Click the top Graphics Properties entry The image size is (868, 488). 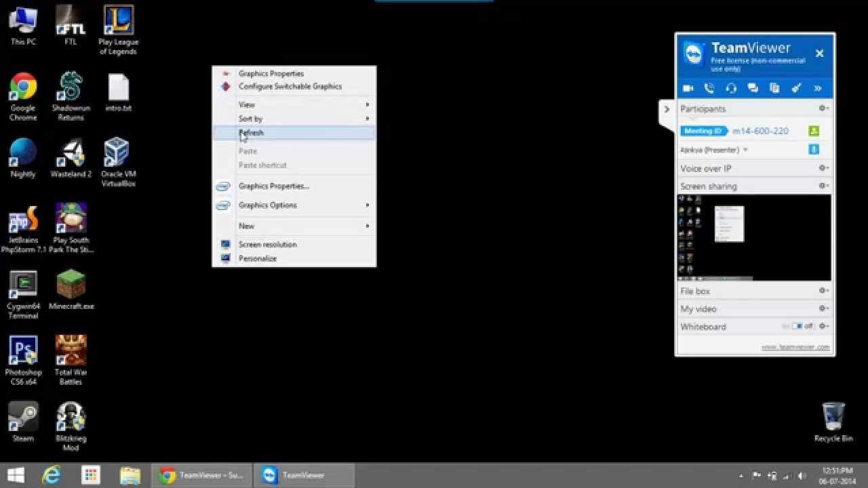click(294, 73)
